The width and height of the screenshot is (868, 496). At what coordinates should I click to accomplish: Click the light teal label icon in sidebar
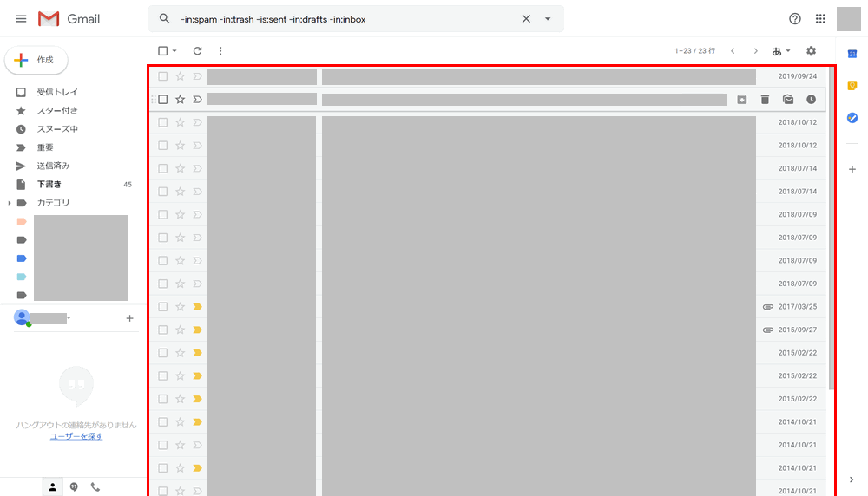pyautogui.click(x=22, y=277)
